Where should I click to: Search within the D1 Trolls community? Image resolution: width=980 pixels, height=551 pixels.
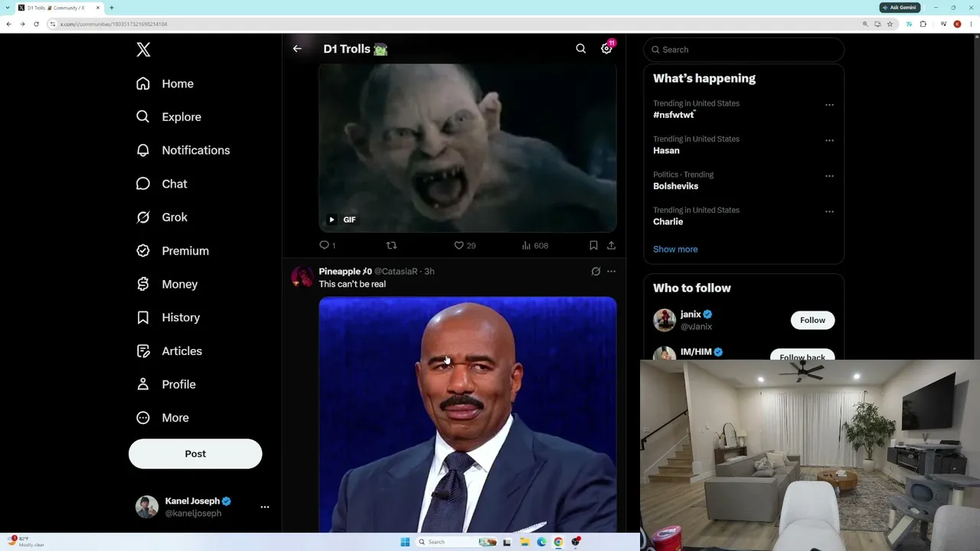(x=581, y=49)
